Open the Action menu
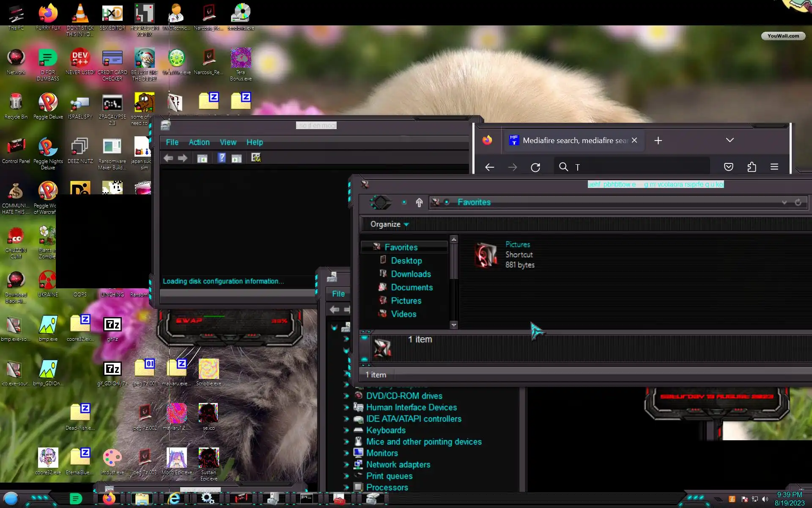 (x=199, y=142)
